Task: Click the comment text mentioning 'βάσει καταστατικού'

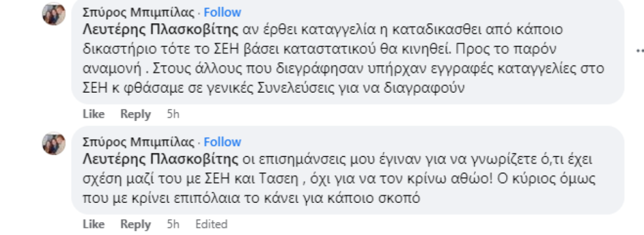Action: 343,59
